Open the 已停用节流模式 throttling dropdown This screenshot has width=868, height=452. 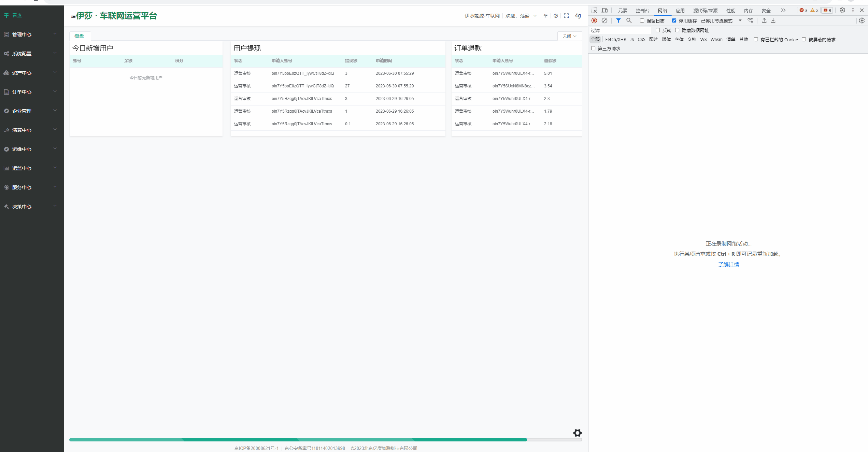pos(721,21)
